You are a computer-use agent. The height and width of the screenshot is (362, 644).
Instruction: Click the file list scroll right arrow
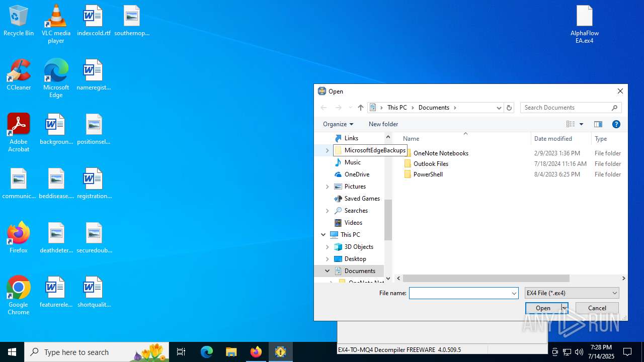pyautogui.click(x=623, y=278)
